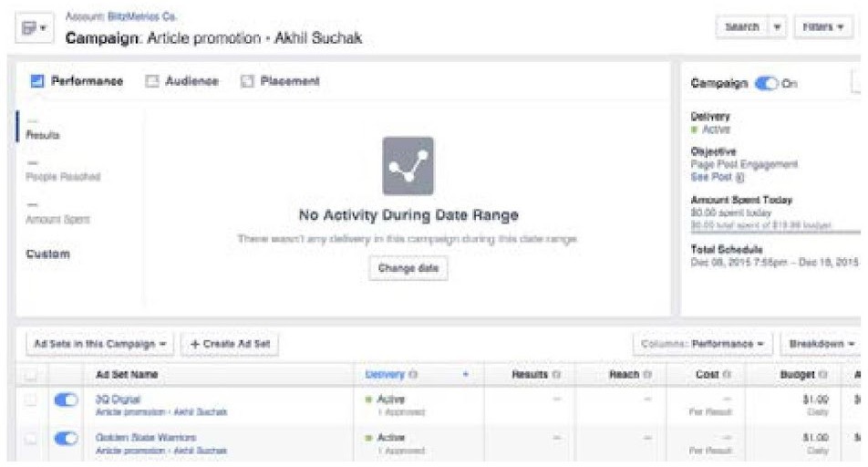Click the info icon beside Reach column
Viewport: 868px width, 467px height.
point(646,375)
